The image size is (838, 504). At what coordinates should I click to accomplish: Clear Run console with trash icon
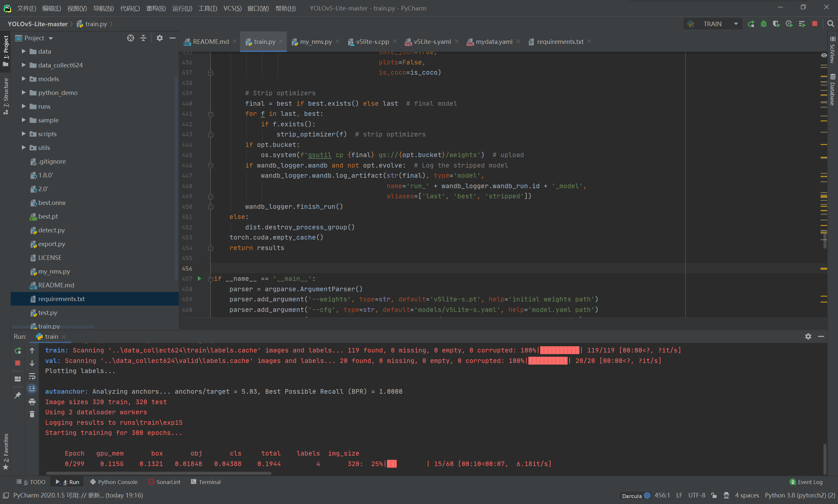point(32,414)
